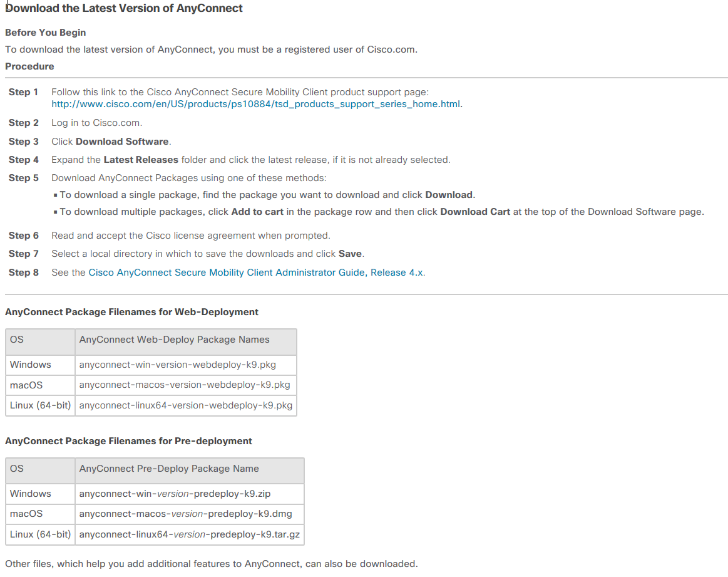Click cell 'anyconnect-linux64-version-predeploy-k9.tar.gz'
This screenshot has height=577, width=728.
pyautogui.click(x=190, y=534)
